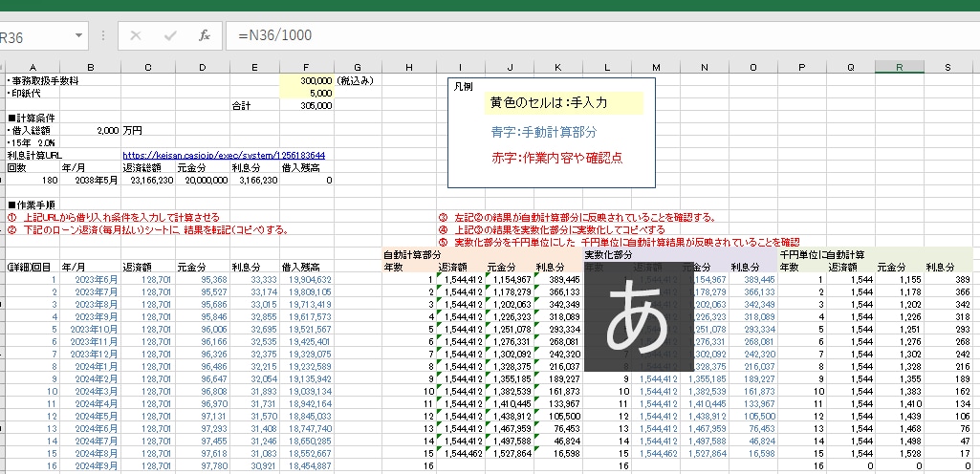Click the 元金分 value 1,154,967 in auto-calc section
The height and width of the screenshot is (474, 980).
510,279
